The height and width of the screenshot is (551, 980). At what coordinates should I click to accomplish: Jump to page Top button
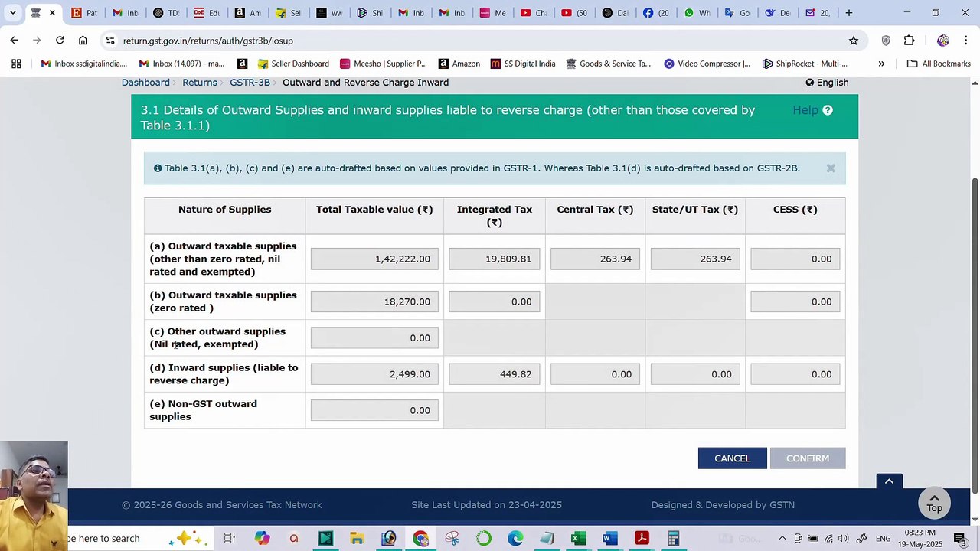(934, 503)
